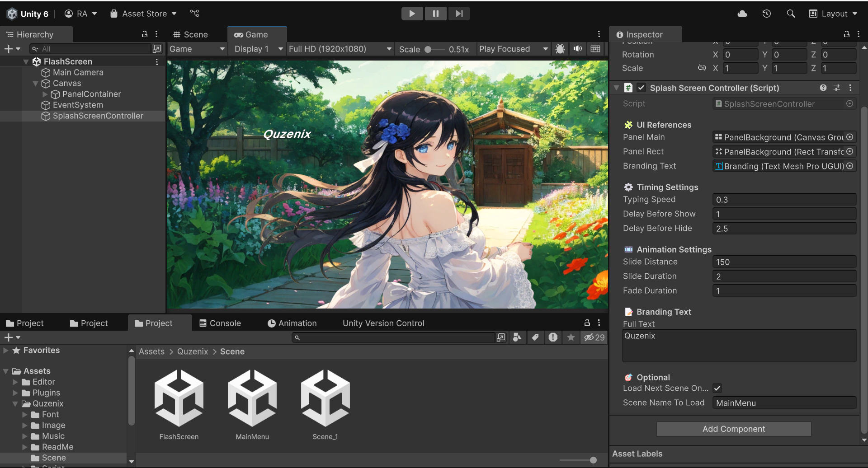The image size is (868, 468).
Task: Select Main Camera in Hierarchy
Action: click(78, 72)
